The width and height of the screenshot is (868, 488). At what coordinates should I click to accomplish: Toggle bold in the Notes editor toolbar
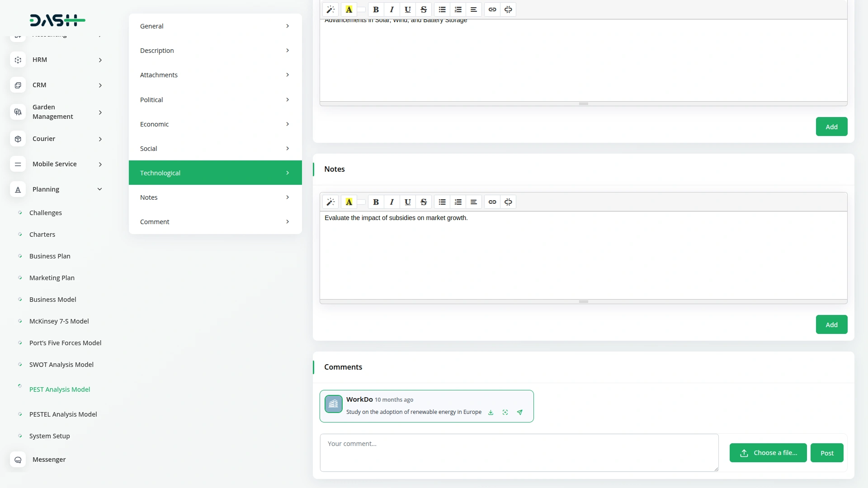coord(376,202)
